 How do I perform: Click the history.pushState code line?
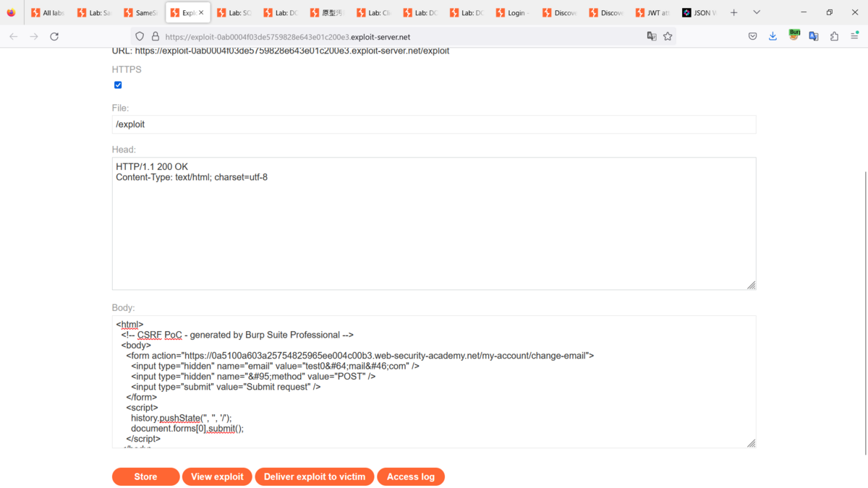(x=182, y=418)
